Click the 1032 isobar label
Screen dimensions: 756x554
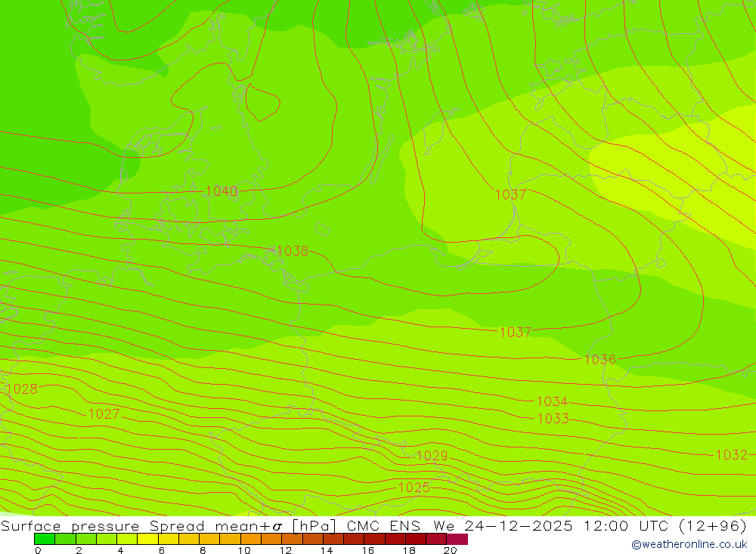click(x=731, y=455)
